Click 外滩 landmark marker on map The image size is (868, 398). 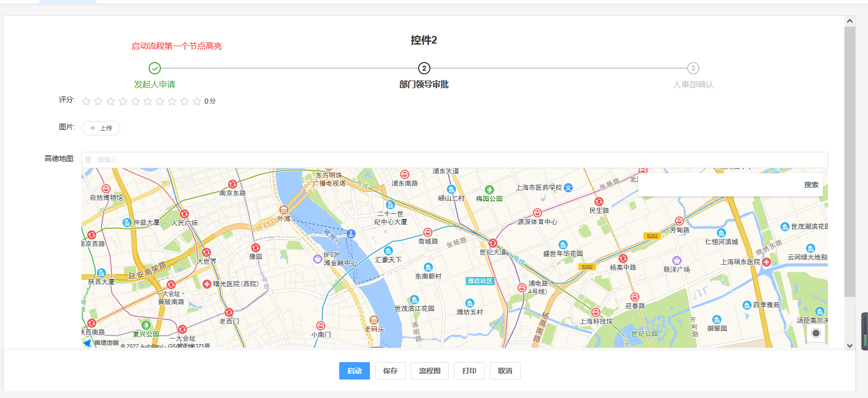[283, 210]
